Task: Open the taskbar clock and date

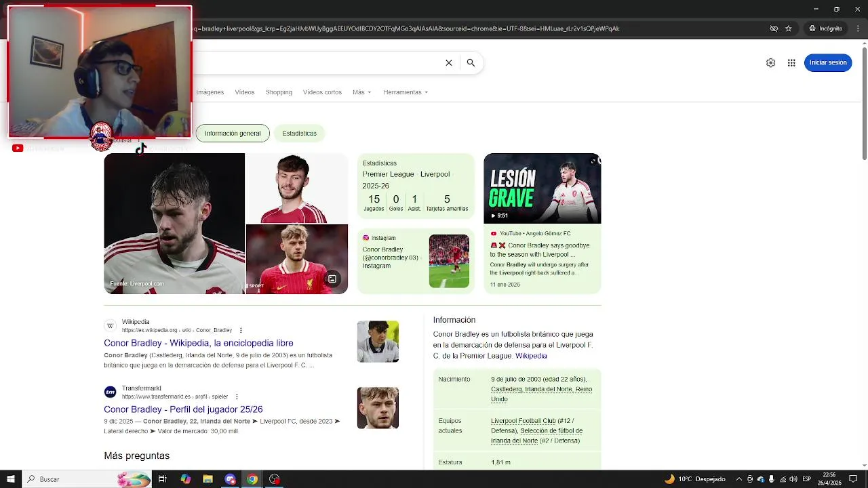Action: coord(829,479)
